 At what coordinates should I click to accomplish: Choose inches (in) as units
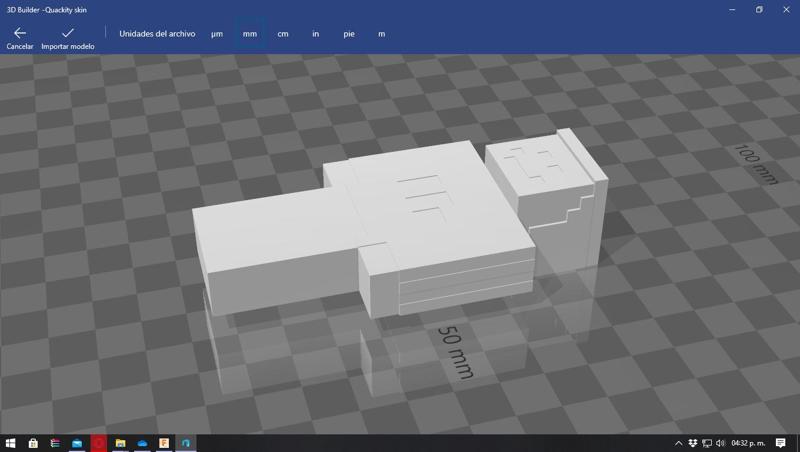(x=315, y=34)
